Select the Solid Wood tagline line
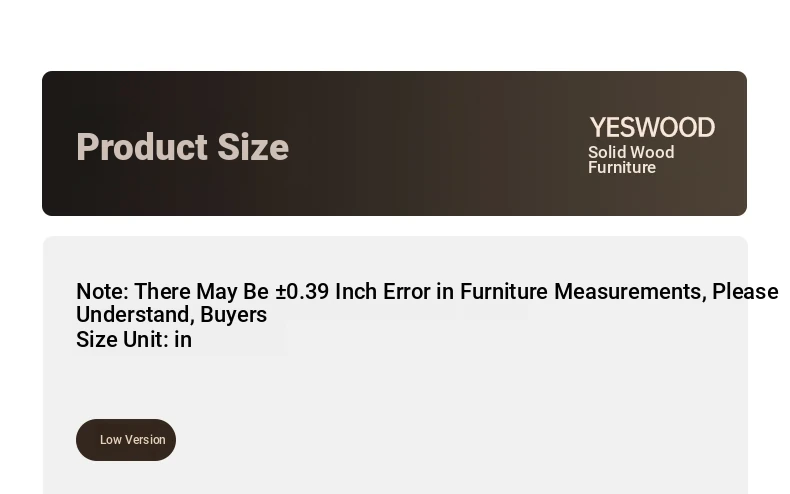Screen dimensions: 790x494 tap(631, 152)
